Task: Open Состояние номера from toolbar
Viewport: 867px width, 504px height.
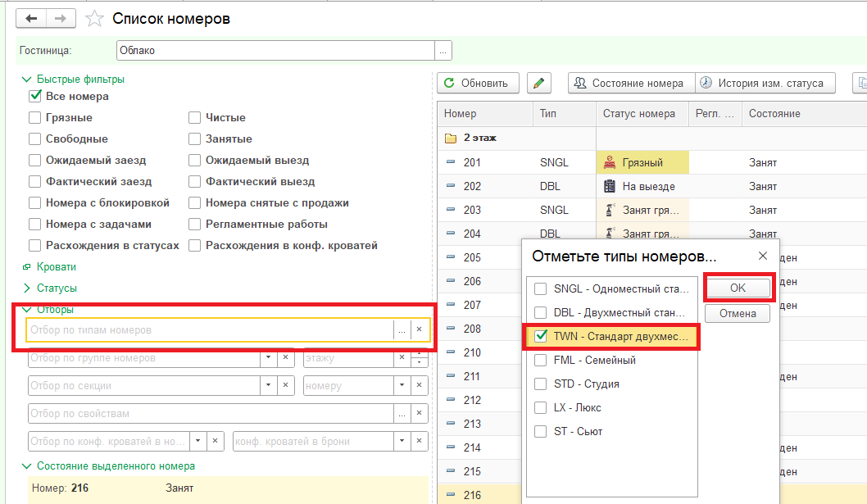Action: 630,83
